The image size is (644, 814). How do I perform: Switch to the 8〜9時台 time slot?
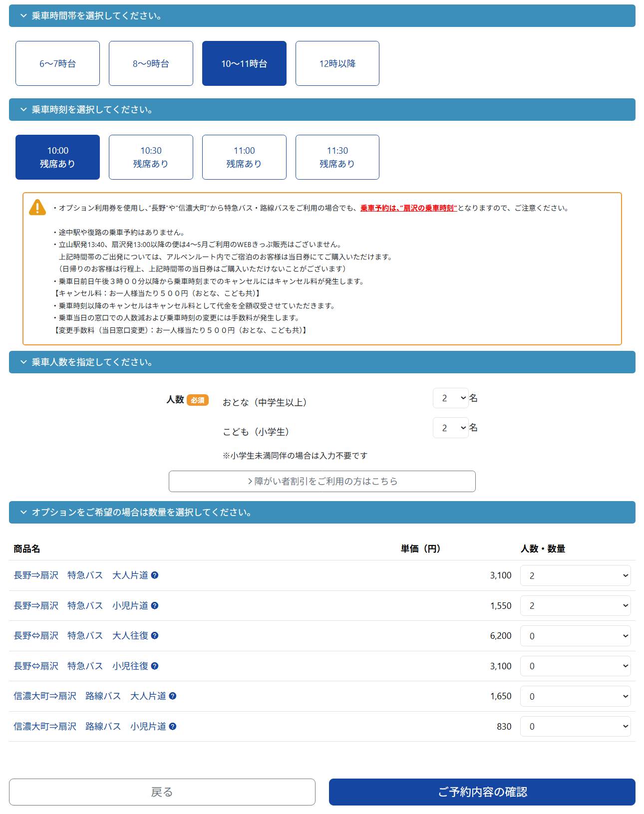(151, 63)
